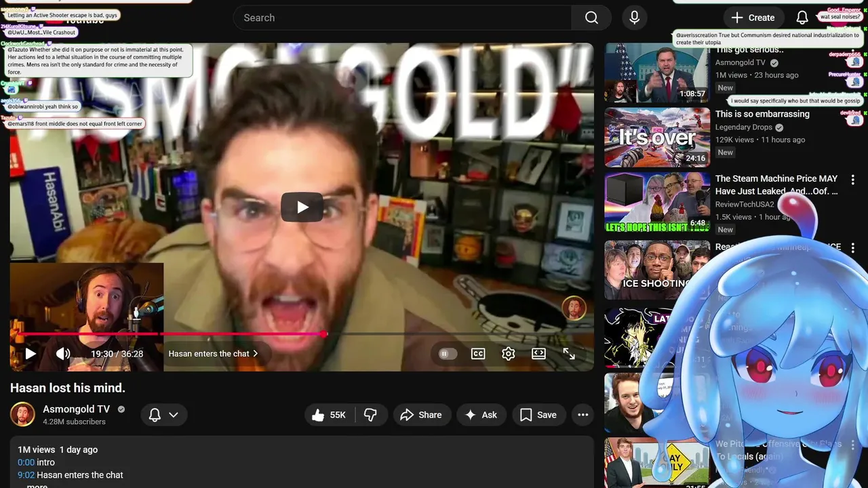Open the Asmongold TV channel avatar

click(22, 414)
